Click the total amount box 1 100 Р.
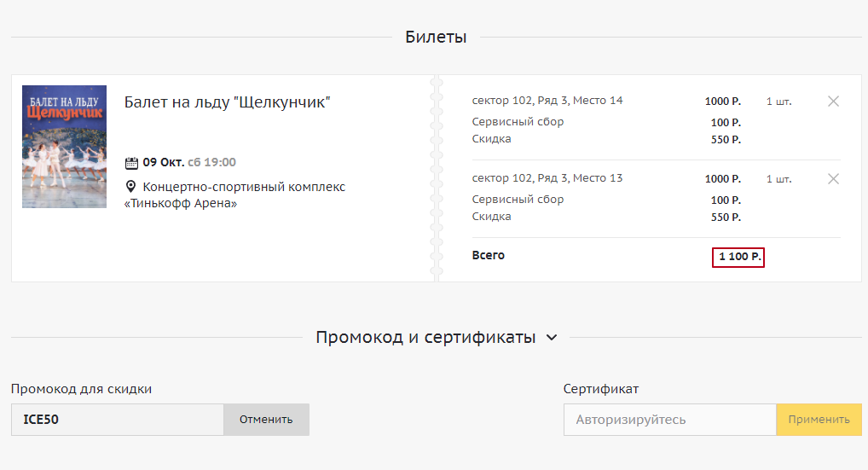The width and height of the screenshot is (868, 470). coord(738,257)
